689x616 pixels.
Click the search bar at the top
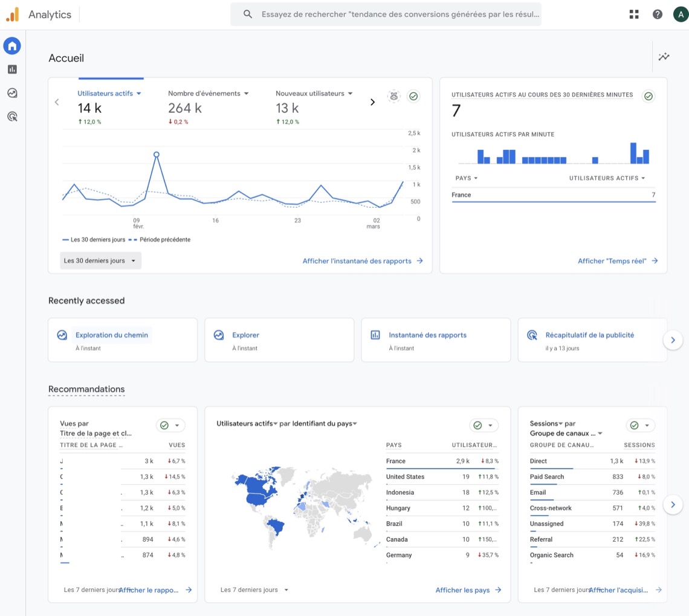386,14
